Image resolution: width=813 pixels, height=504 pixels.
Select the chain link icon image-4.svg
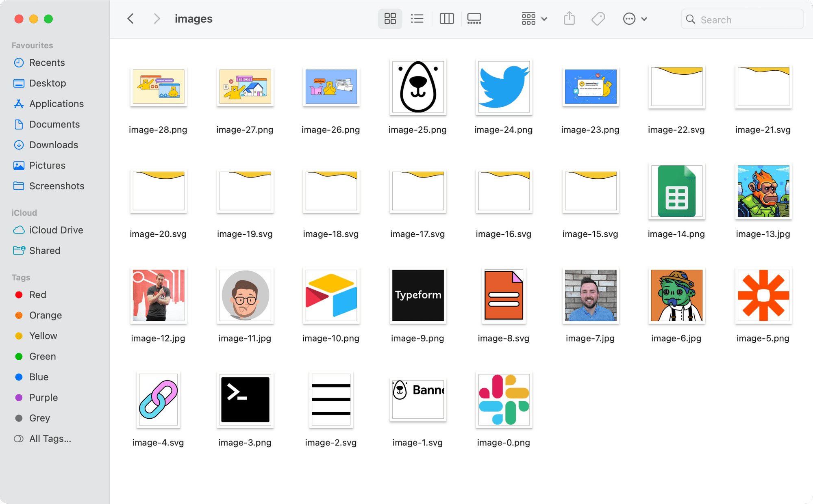(x=159, y=400)
